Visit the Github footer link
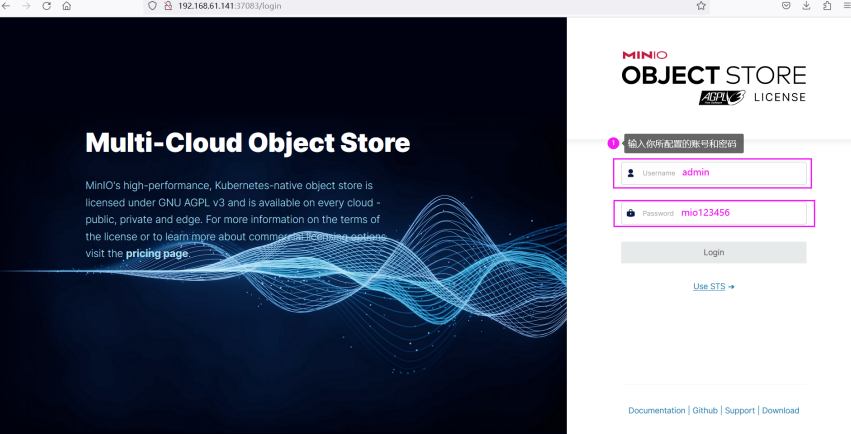 click(x=705, y=411)
